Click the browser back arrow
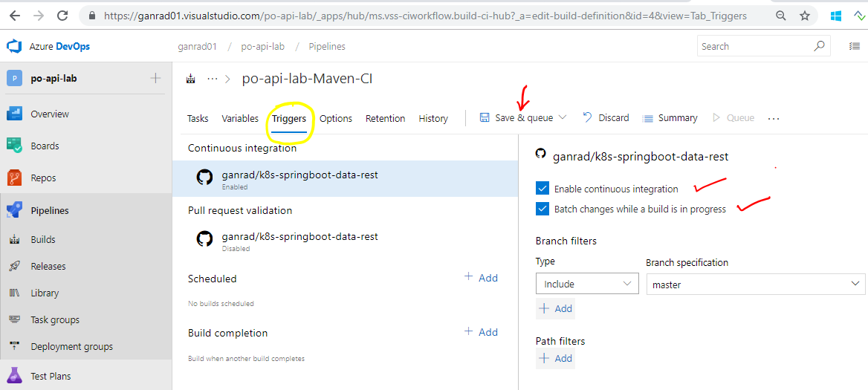Screen dimensions: 868x390 (x=15, y=16)
